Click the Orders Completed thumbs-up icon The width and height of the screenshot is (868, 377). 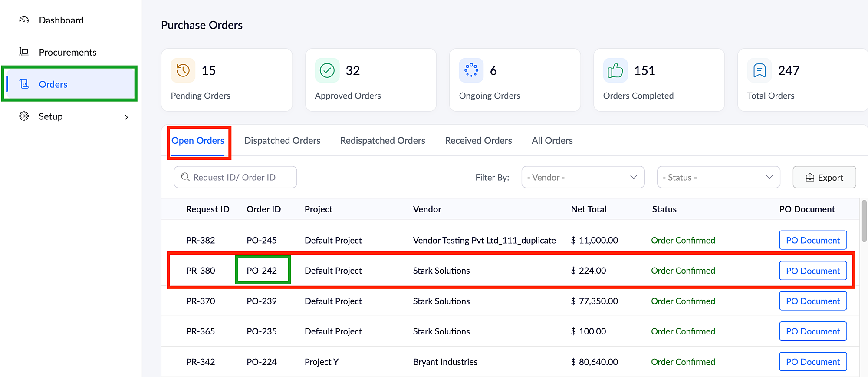pos(615,70)
